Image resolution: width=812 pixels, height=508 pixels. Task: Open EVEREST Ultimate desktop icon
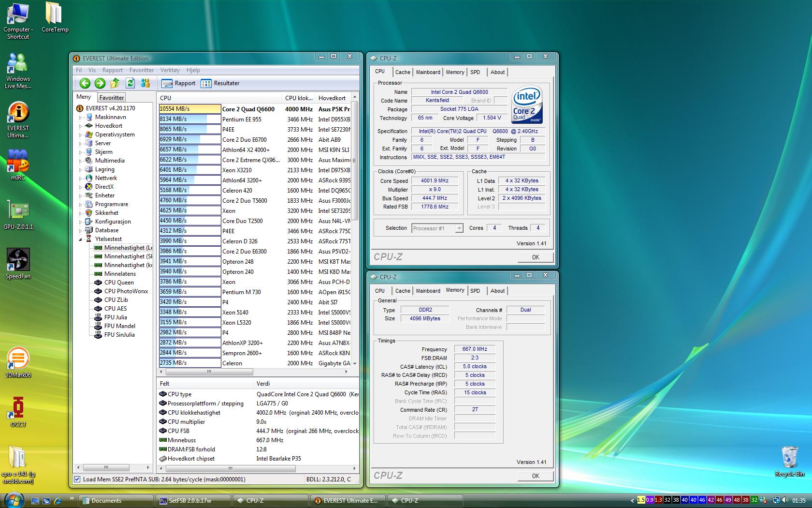tap(18, 120)
